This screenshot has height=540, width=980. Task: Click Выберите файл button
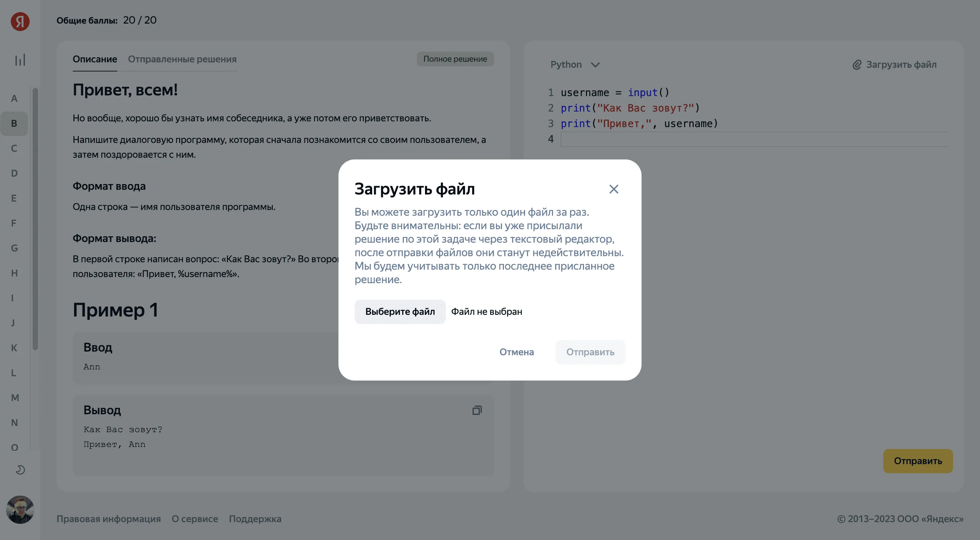click(400, 311)
